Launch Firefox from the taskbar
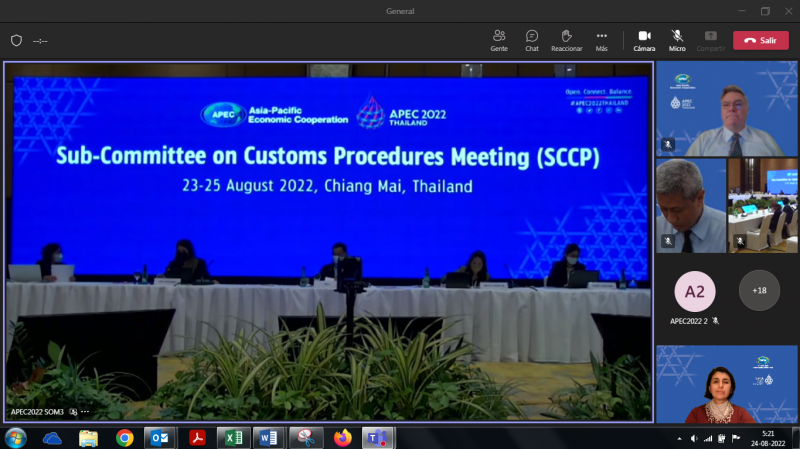800x449 pixels. 343,438
